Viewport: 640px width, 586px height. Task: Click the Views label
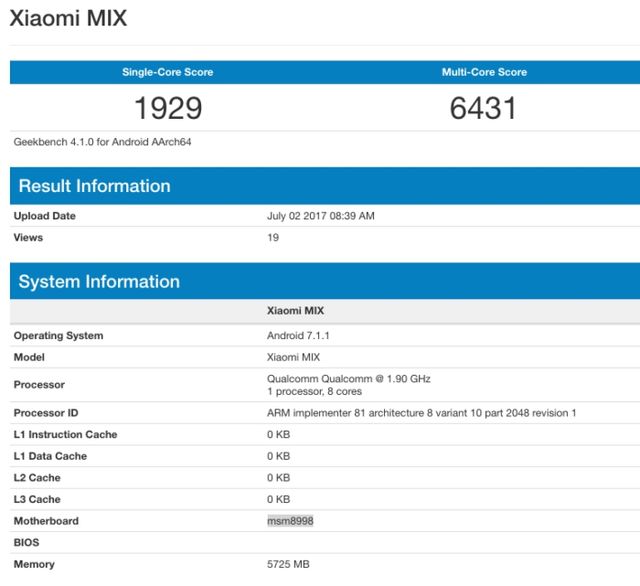coord(28,238)
